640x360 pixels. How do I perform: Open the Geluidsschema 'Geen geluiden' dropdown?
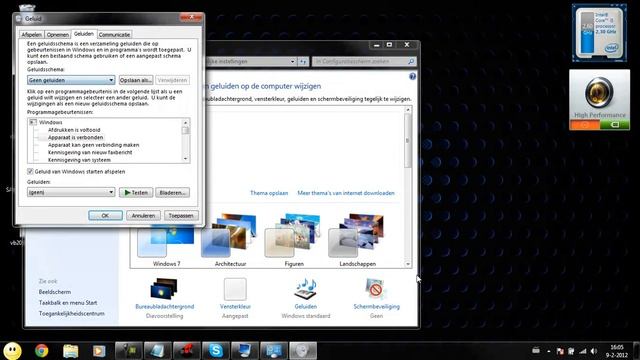(71, 80)
